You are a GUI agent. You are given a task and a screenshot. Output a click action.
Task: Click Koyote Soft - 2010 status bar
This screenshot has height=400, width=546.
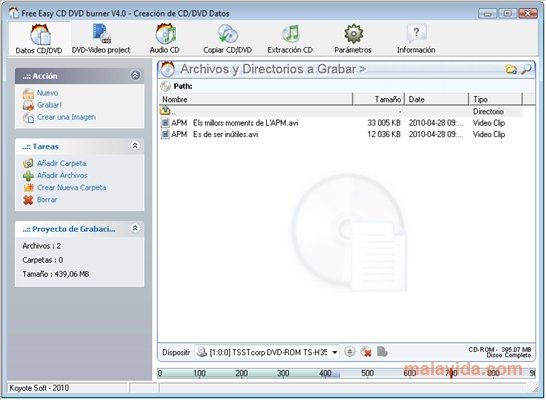(x=39, y=388)
